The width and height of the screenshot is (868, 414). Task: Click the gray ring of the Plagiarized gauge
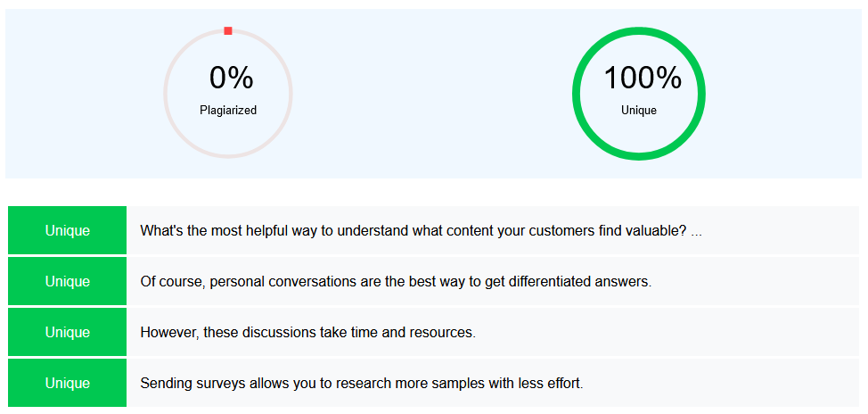pyautogui.click(x=166, y=94)
